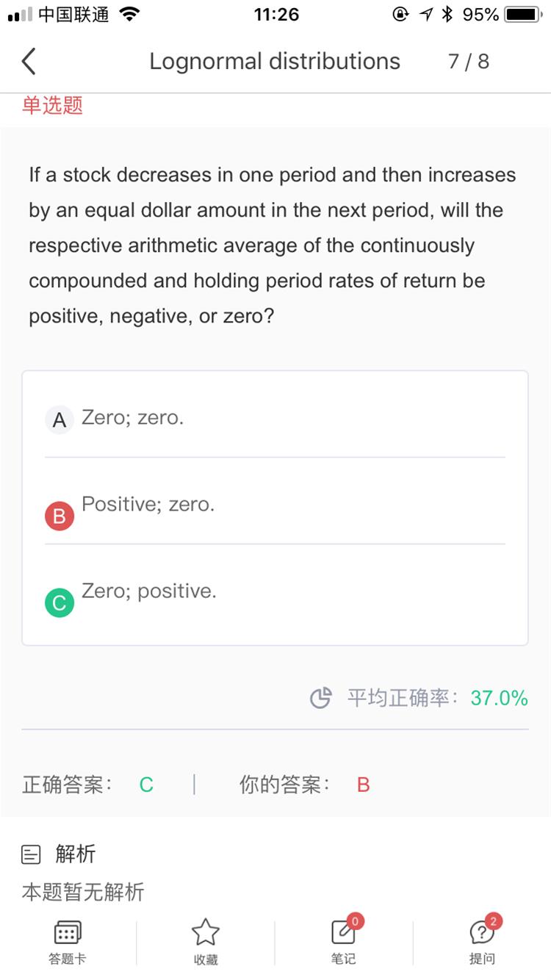Select option C green radio circle
551x980 pixels.
click(60, 603)
